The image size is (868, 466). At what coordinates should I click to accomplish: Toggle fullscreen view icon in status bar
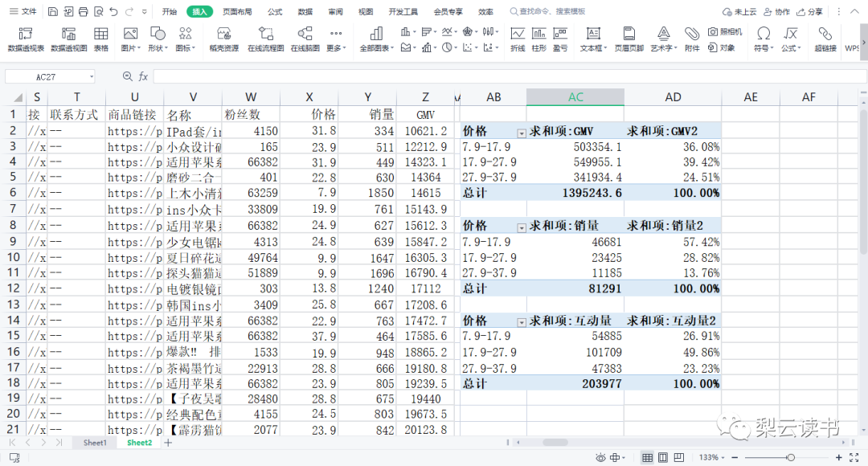pos(854,457)
